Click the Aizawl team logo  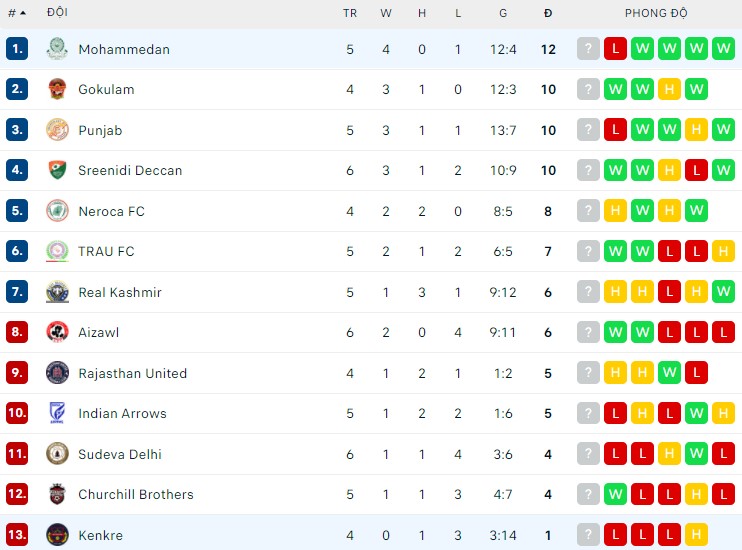(57, 332)
